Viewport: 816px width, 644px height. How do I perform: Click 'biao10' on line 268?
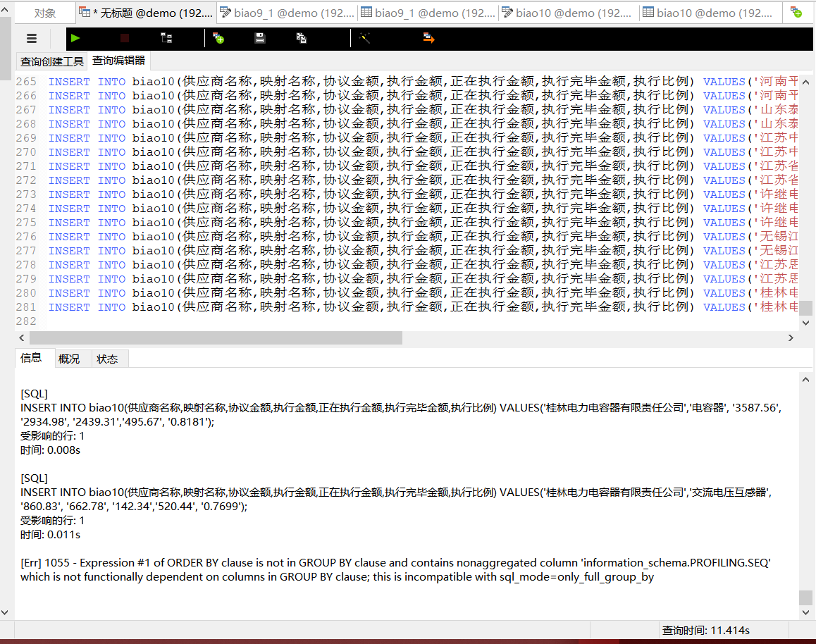point(153,124)
